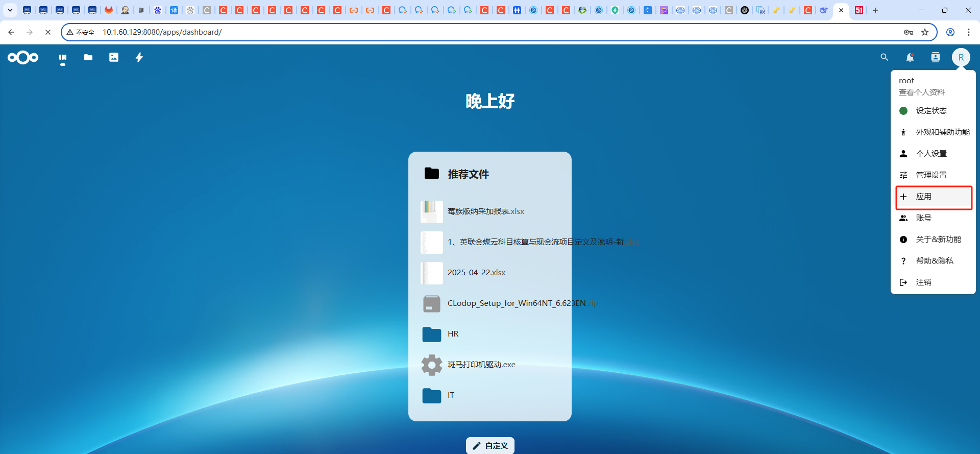Close the active dashboard tab
Screen dimensions: 980x454
coord(841,10)
